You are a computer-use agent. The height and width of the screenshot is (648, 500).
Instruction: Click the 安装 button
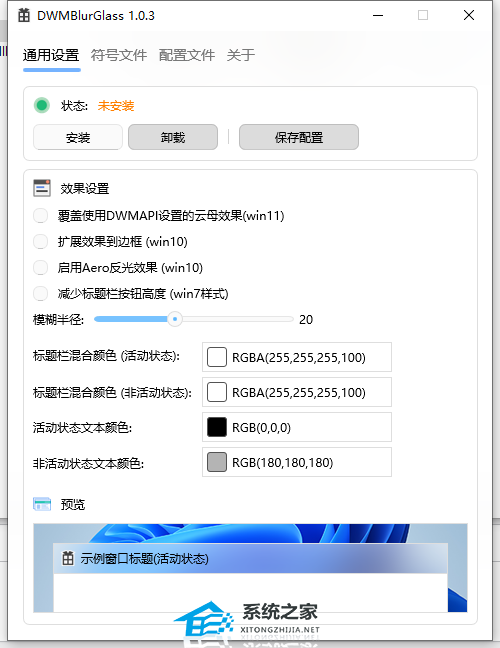click(78, 137)
